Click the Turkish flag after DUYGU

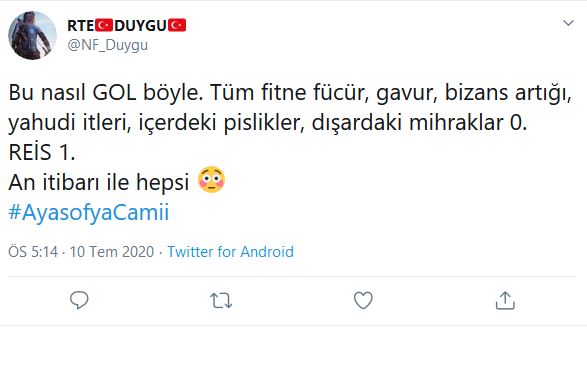click(x=177, y=25)
